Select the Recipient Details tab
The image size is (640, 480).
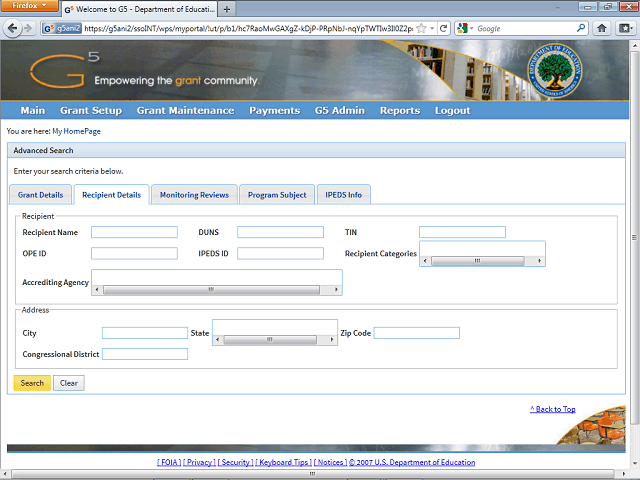111,195
